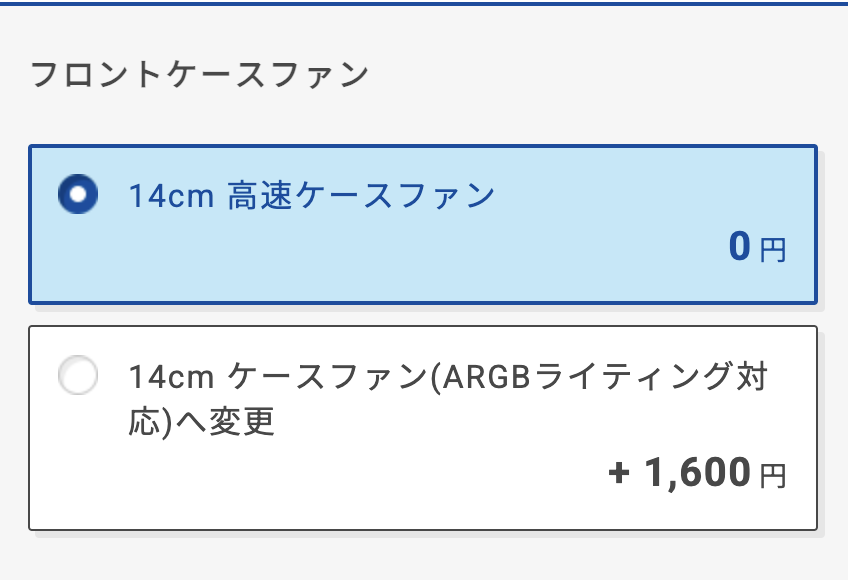848x580 pixels.
Task: Click the フロントケースファン section heading
Action: [x=200, y=75]
